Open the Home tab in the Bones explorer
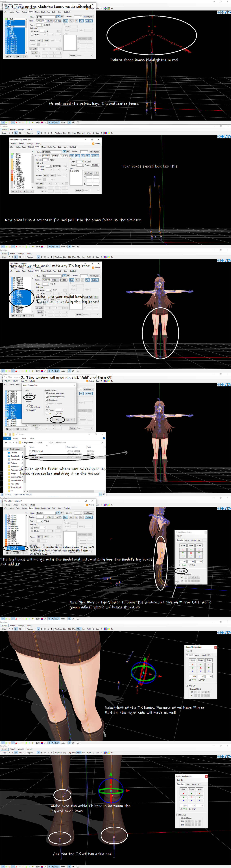The height and width of the screenshot is (868, 231). point(15,438)
